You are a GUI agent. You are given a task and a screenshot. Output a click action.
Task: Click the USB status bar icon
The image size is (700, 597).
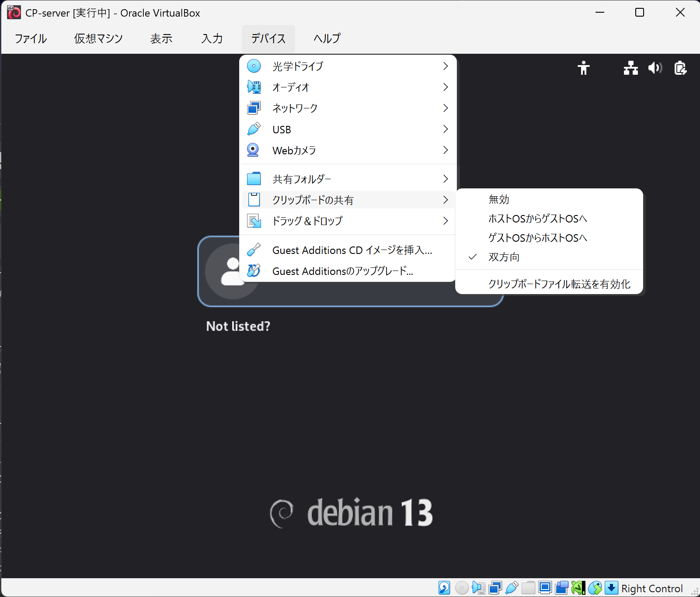(512, 588)
